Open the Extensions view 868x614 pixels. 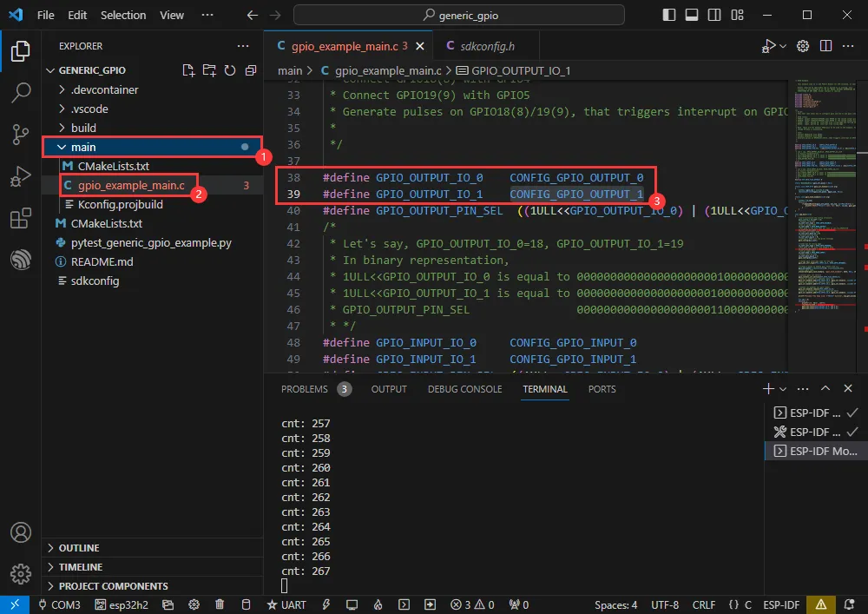click(20, 218)
